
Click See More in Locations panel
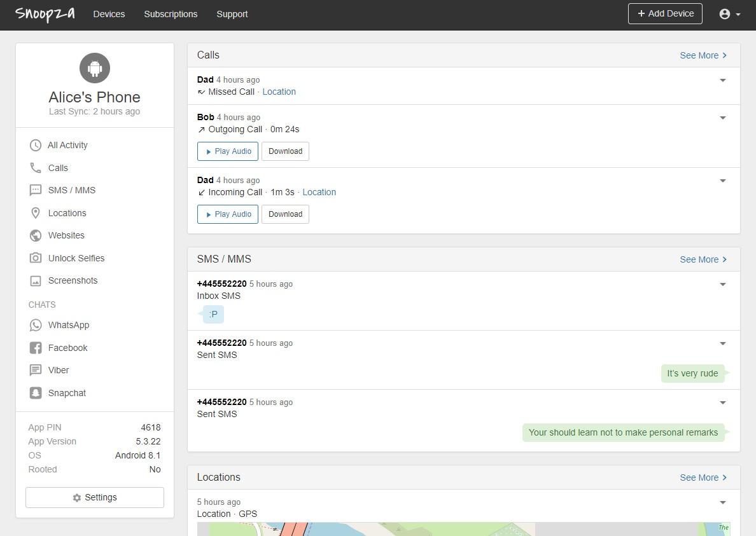pyautogui.click(x=703, y=478)
